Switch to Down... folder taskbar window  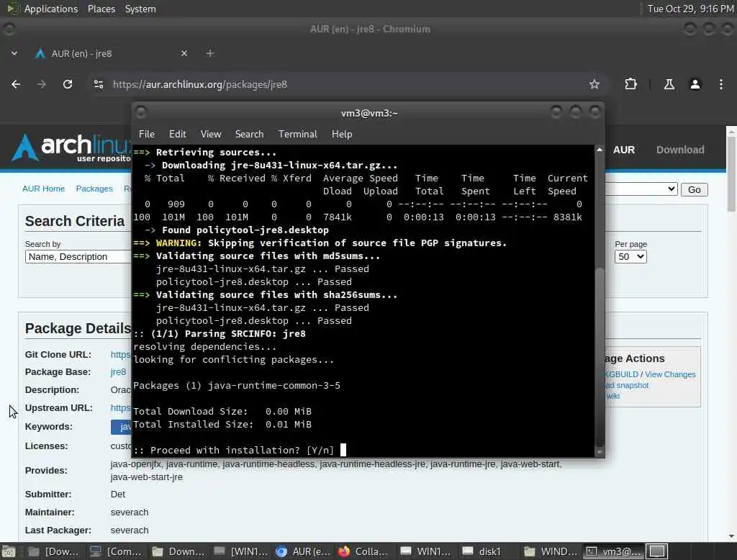(178, 551)
